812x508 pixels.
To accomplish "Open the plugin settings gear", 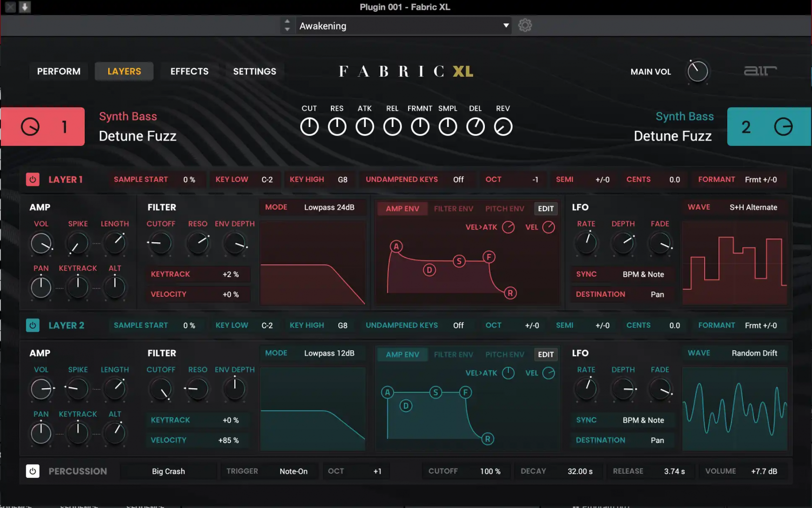I will [525, 25].
